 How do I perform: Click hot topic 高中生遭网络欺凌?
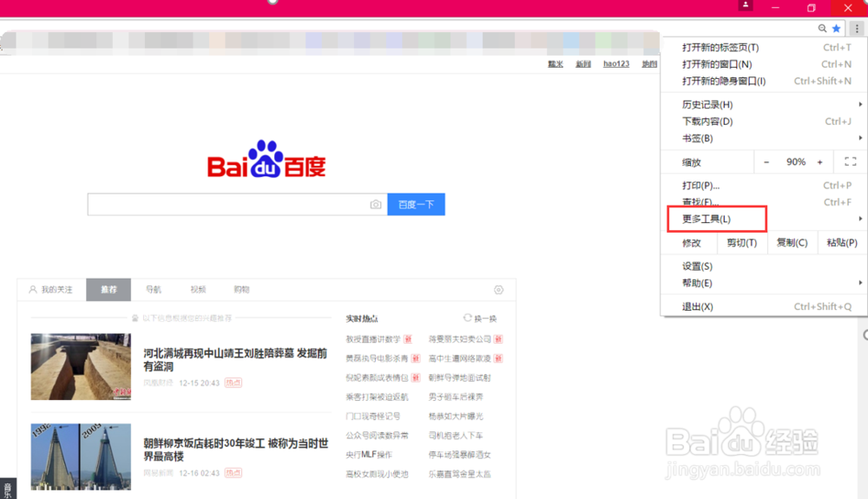tap(460, 358)
